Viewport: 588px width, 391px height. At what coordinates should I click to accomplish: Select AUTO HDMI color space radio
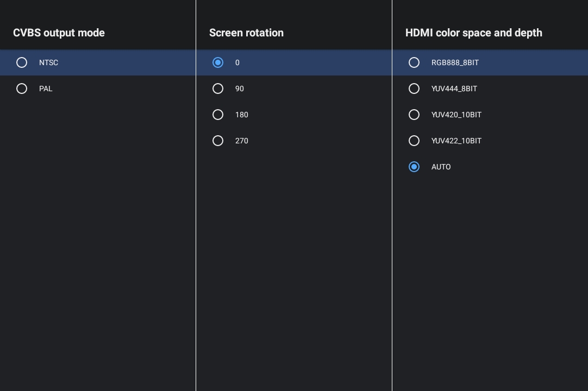tap(414, 167)
